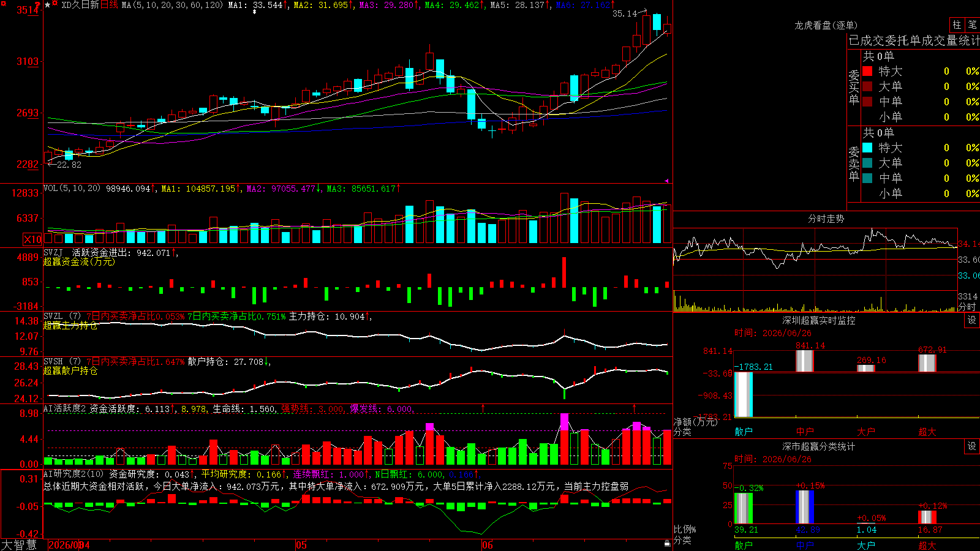Screen dimensions: 980x551
Task: Click the 委卖单 section label
Action: tap(854, 164)
